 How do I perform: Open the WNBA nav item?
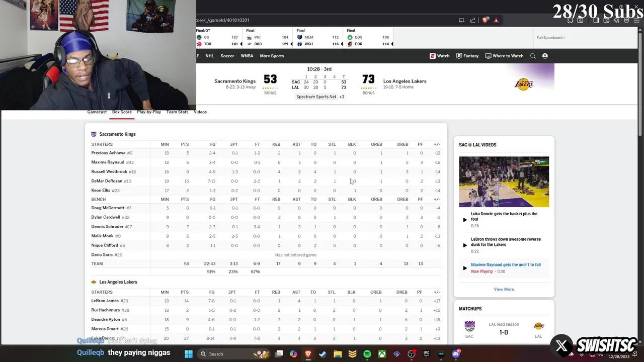247,56
